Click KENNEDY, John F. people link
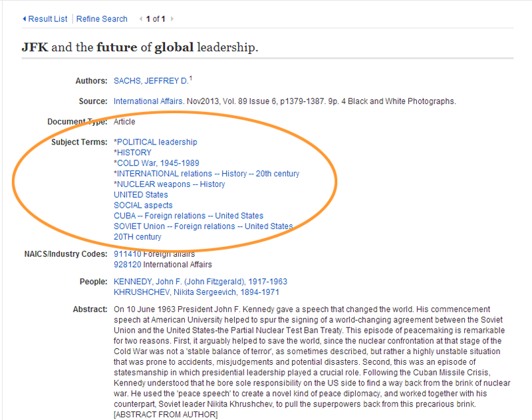 tap(200, 282)
